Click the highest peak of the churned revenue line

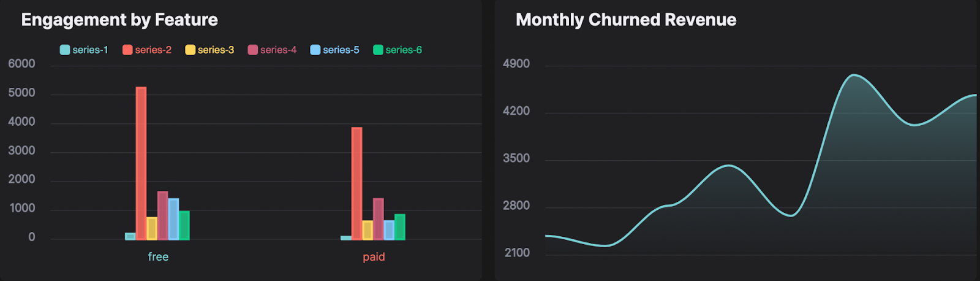click(854, 75)
